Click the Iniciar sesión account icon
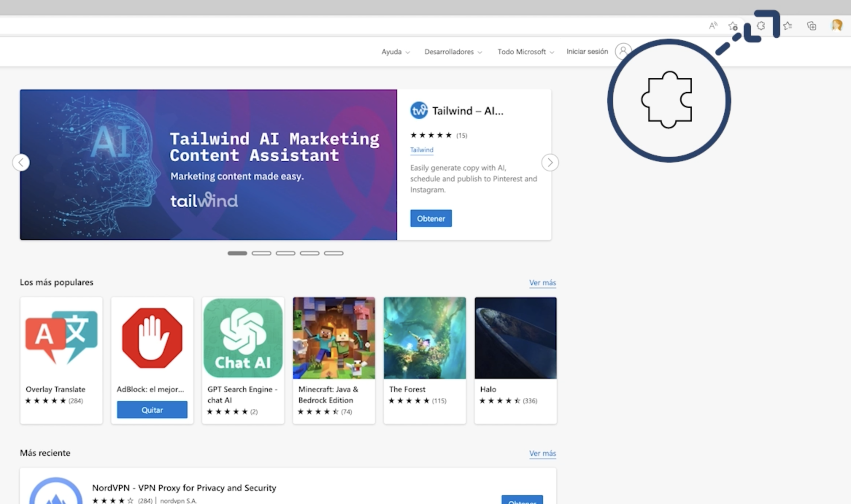The image size is (851, 504). (623, 51)
